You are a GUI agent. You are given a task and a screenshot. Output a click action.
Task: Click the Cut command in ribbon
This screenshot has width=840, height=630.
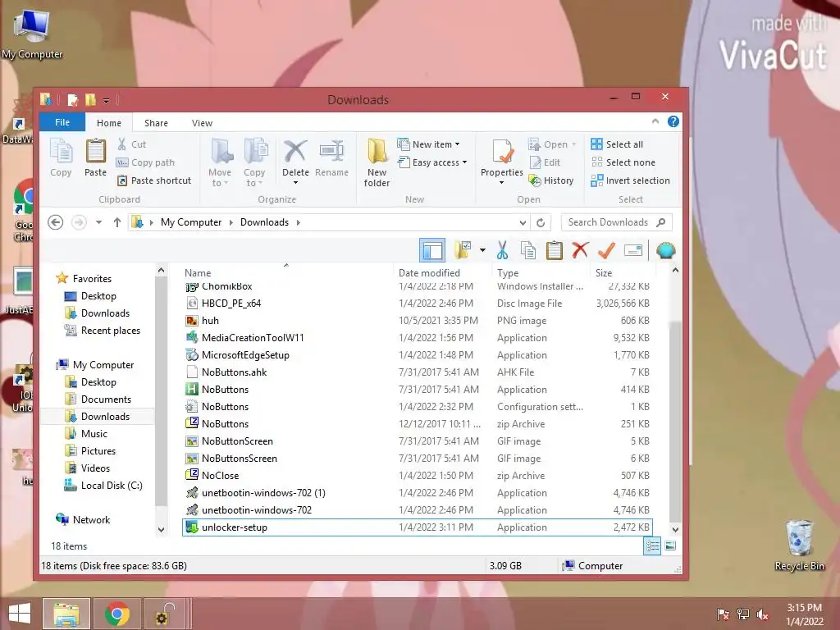point(132,144)
